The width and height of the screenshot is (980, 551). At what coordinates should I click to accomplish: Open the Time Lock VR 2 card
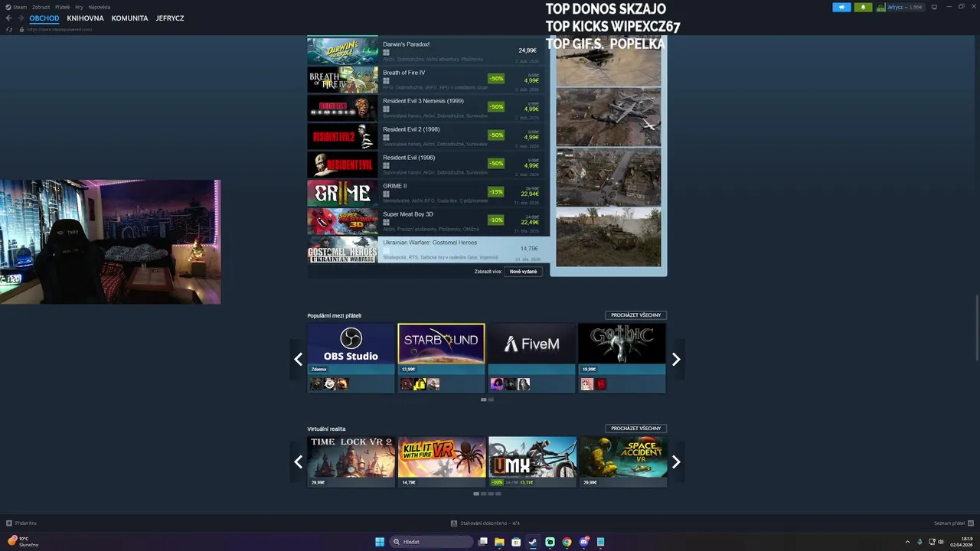coord(351,461)
